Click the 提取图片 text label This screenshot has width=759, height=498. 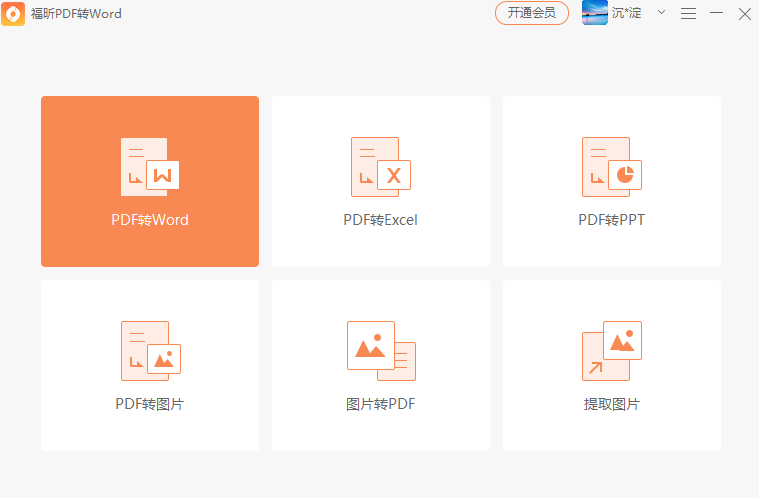point(611,404)
